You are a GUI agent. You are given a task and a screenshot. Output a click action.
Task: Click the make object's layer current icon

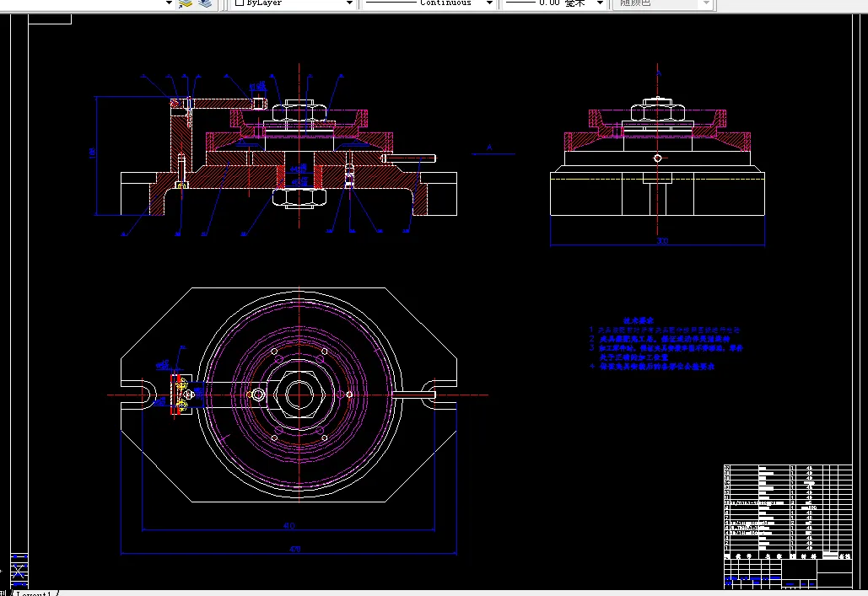[x=186, y=3]
